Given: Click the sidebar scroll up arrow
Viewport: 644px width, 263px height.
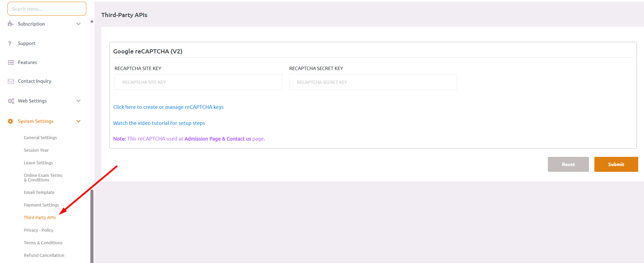Looking at the screenshot, I should (x=92, y=21).
